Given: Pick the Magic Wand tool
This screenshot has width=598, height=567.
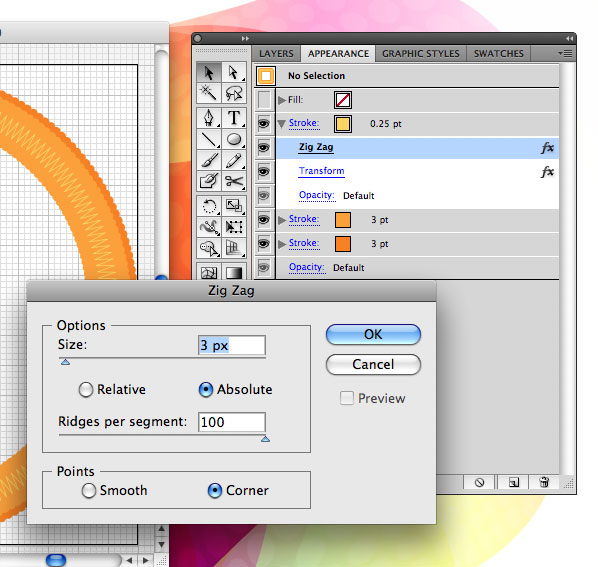Looking at the screenshot, I should (x=209, y=93).
